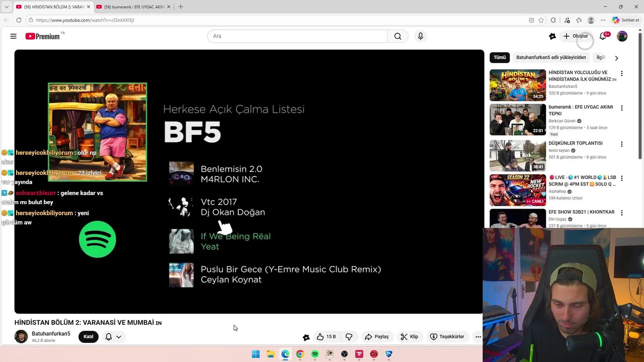The image size is (644, 362).
Task: Click the Oluştur create button
Action: pyautogui.click(x=575, y=36)
